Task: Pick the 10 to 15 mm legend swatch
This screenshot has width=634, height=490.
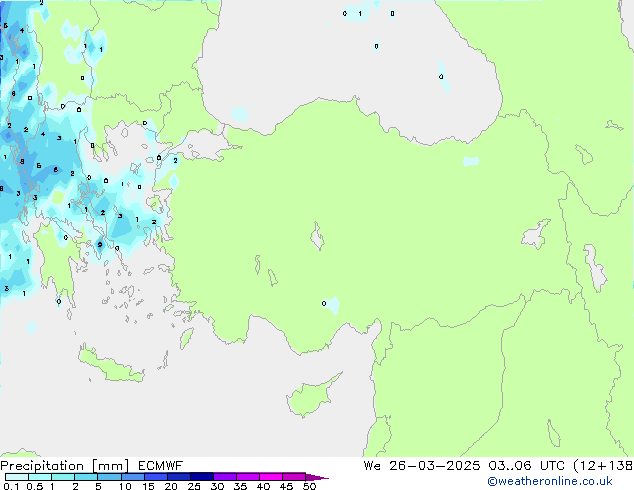Action: [133, 477]
